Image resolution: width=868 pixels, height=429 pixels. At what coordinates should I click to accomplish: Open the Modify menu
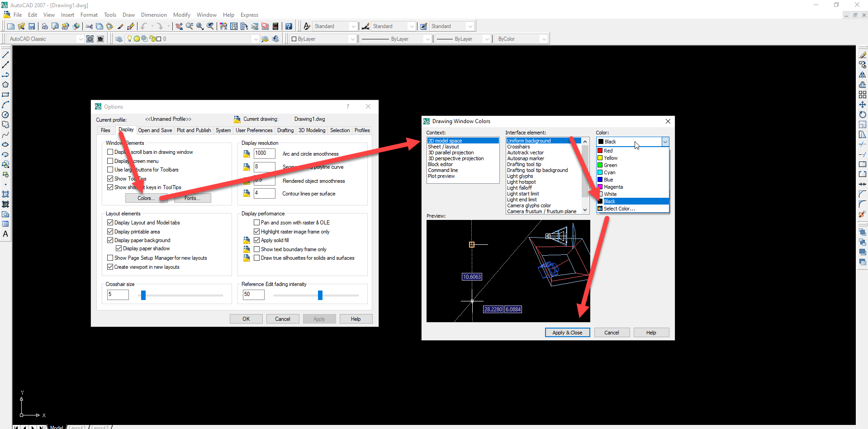(x=182, y=15)
